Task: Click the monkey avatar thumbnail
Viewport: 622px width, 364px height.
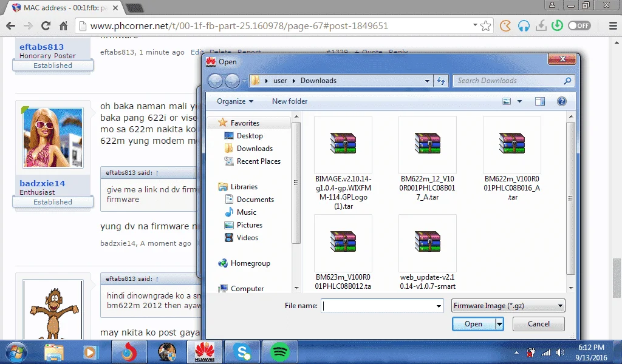Action: click(x=53, y=310)
